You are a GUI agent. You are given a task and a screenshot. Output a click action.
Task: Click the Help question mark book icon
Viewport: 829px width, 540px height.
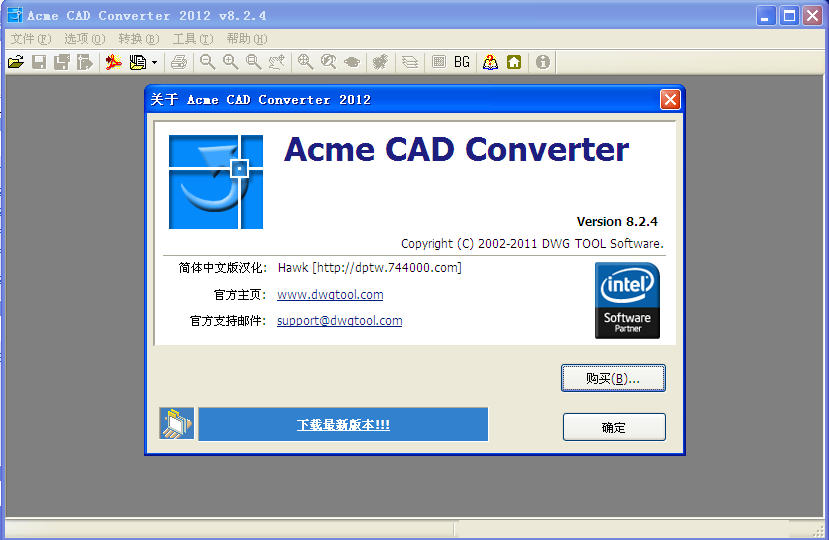point(490,62)
